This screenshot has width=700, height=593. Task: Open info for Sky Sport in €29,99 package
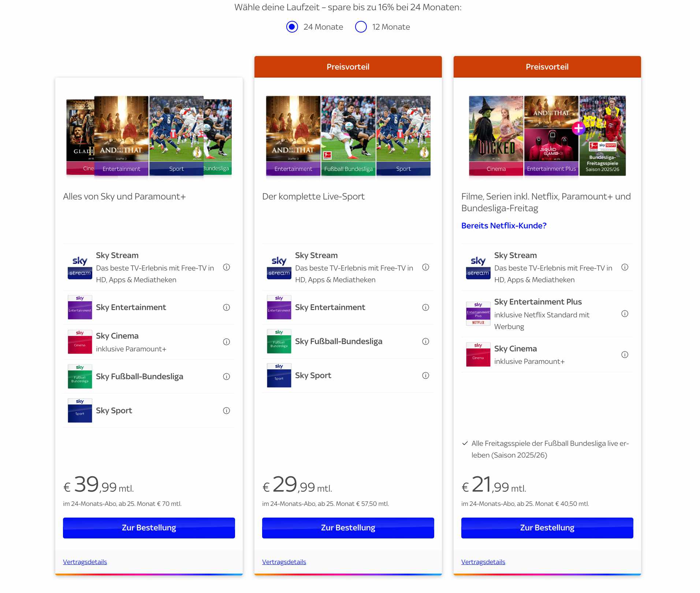[x=425, y=376]
